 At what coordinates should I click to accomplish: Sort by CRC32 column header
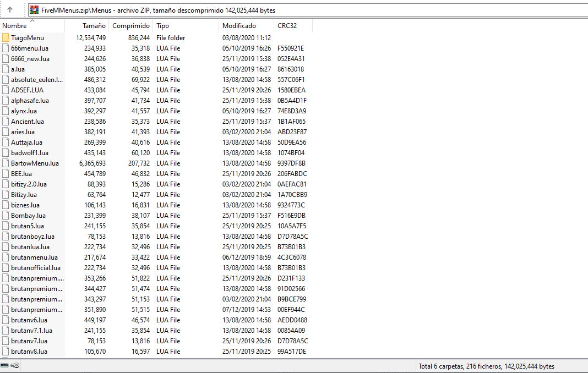pyautogui.click(x=287, y=26)
